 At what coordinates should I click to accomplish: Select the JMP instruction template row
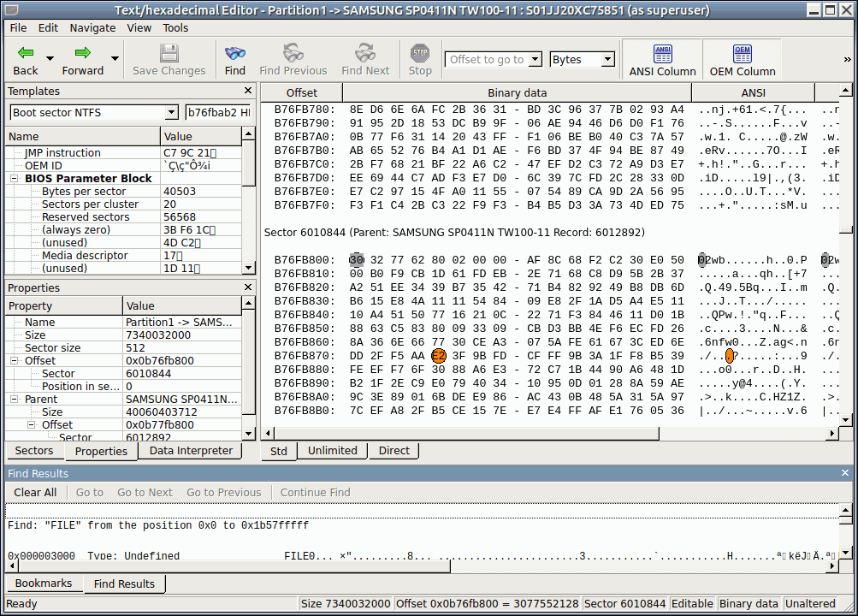124,152
